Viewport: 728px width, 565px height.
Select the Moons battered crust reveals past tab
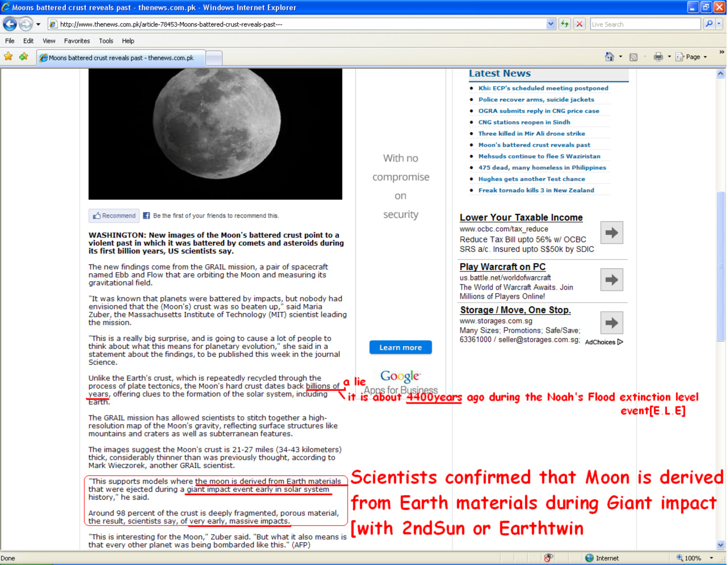tap(120, 58)
